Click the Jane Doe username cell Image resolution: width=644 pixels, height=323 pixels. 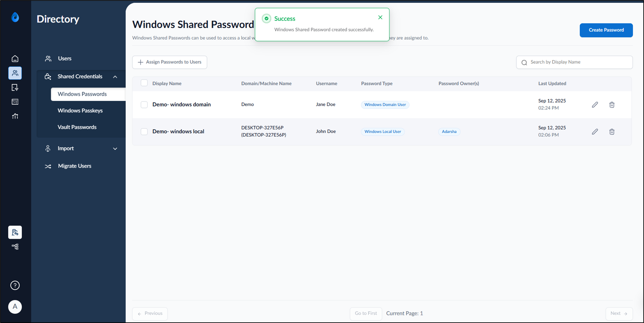326,104
